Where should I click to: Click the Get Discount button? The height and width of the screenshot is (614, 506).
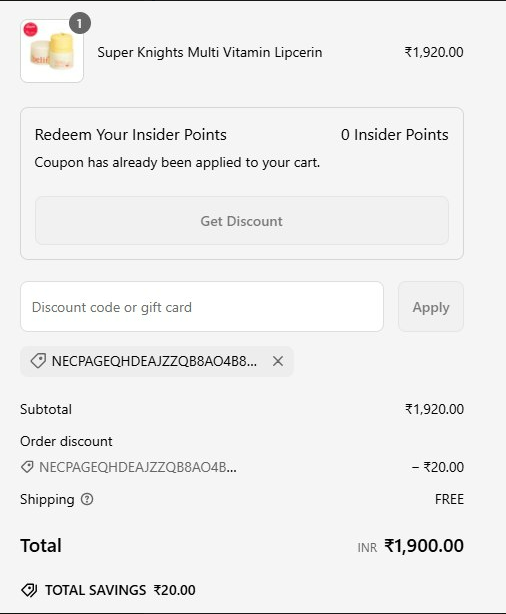coord(242,221)
